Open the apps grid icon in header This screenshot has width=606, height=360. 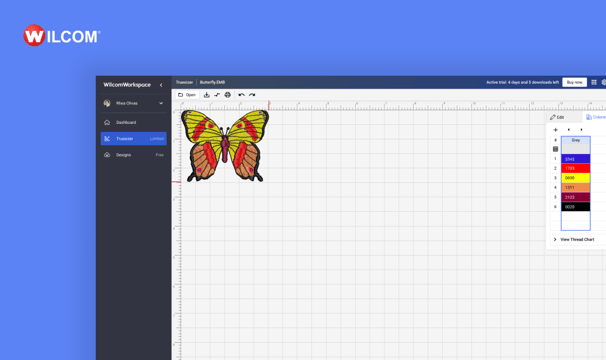click(594, 82)
